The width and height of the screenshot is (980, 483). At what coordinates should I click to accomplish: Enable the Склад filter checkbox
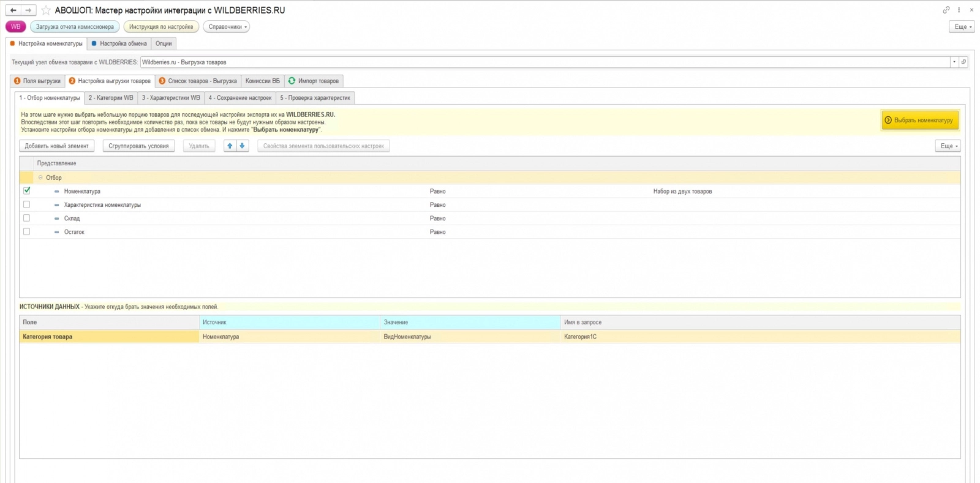coord(26,218)
